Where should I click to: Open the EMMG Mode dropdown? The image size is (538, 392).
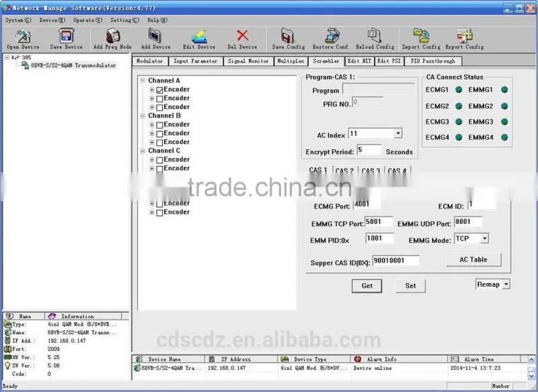pos(484,238)
